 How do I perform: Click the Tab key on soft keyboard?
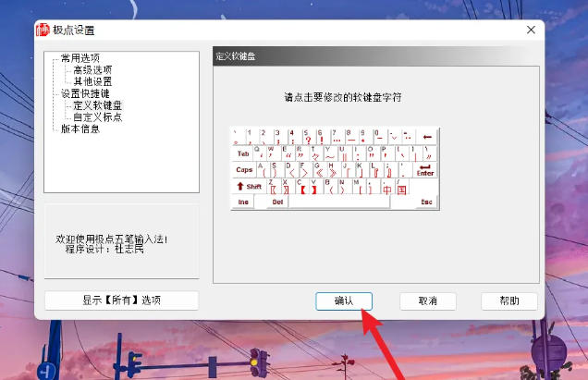[243, 153]
